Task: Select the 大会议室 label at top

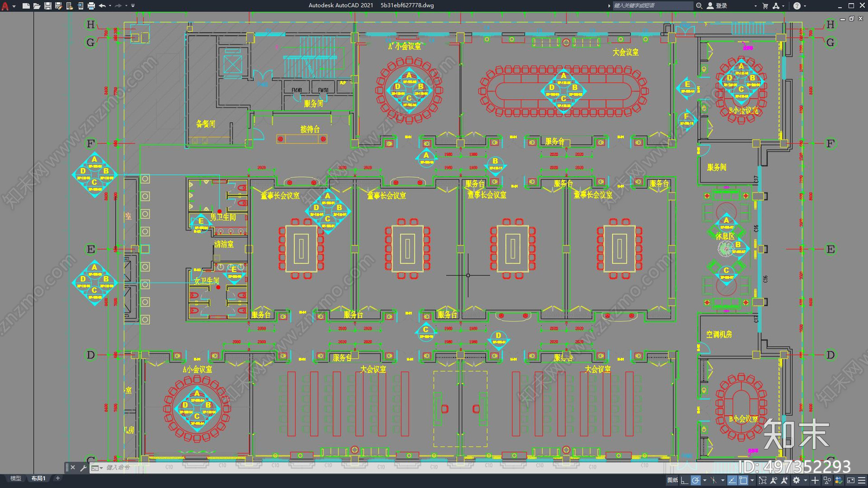Action: pyautogui.click(x=626, y=52)
